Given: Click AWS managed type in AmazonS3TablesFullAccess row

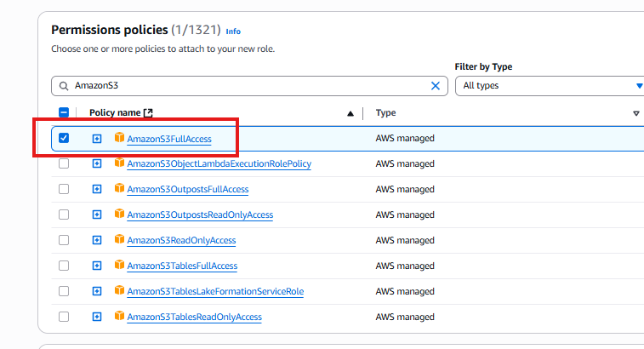Looking at the screenshot, I should pos(405,266).
